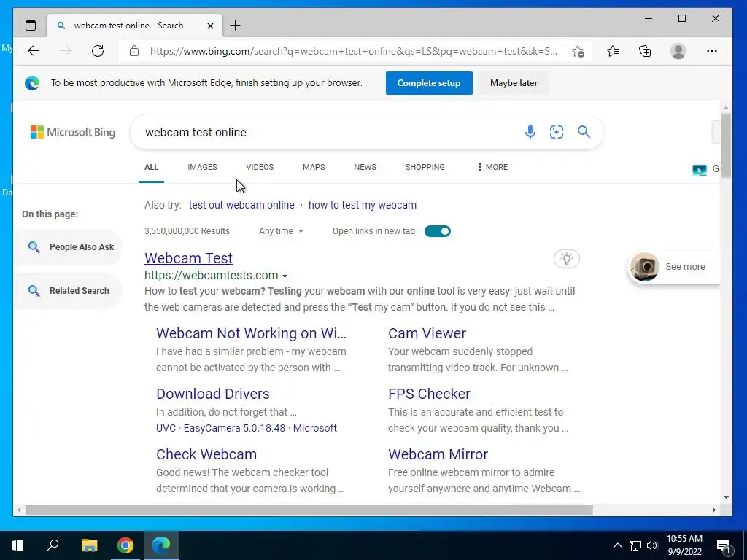This screenshot has height=560, width=747.
Task: Open the Webcam Test result link
Action: tap(189, 257)
